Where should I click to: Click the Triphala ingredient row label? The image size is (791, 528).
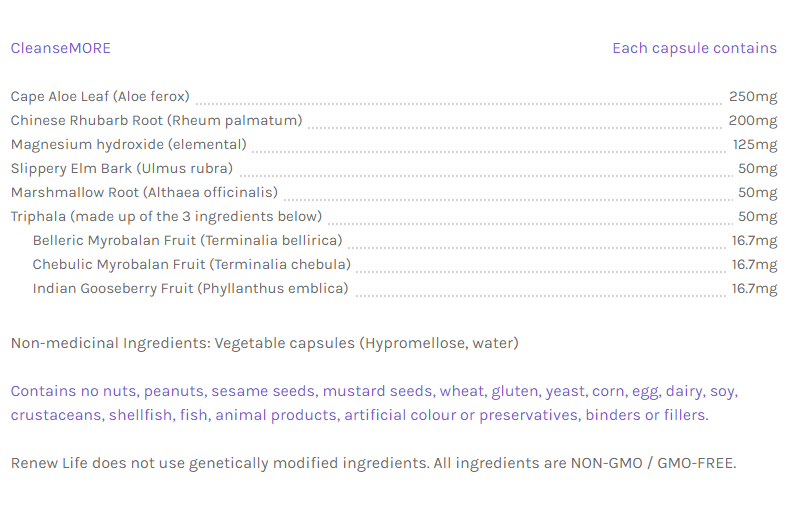(x=166, y=217)
